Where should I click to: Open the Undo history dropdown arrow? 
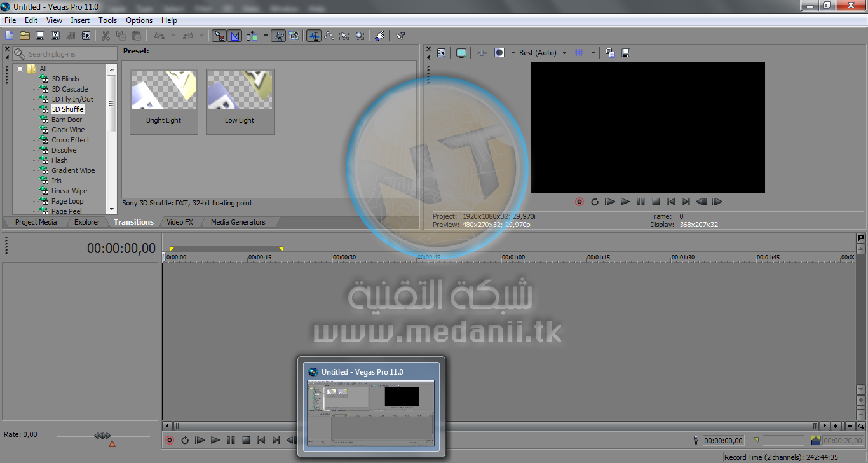click(x=173, y=36)
